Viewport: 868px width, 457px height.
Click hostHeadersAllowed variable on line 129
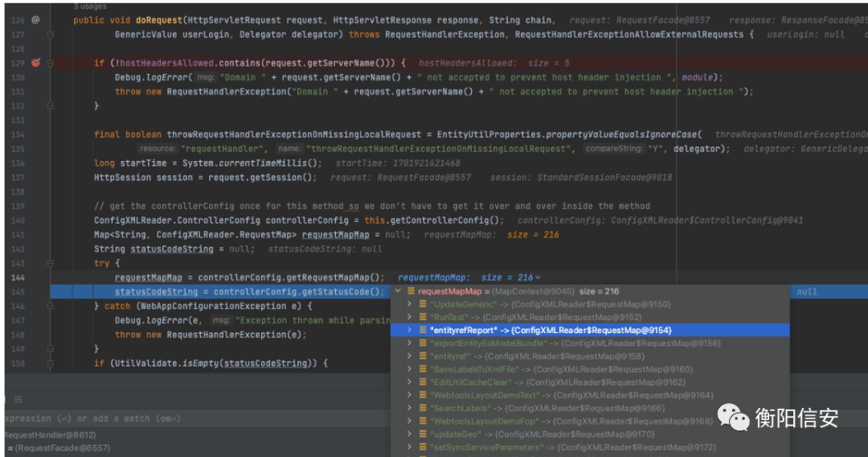pos(166,63)
